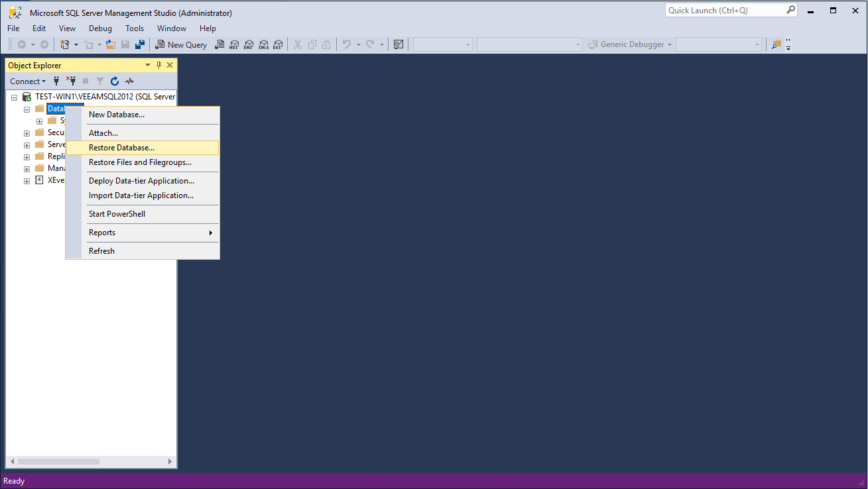
Task: Open a new MDX query
Action: coord(234,44)
